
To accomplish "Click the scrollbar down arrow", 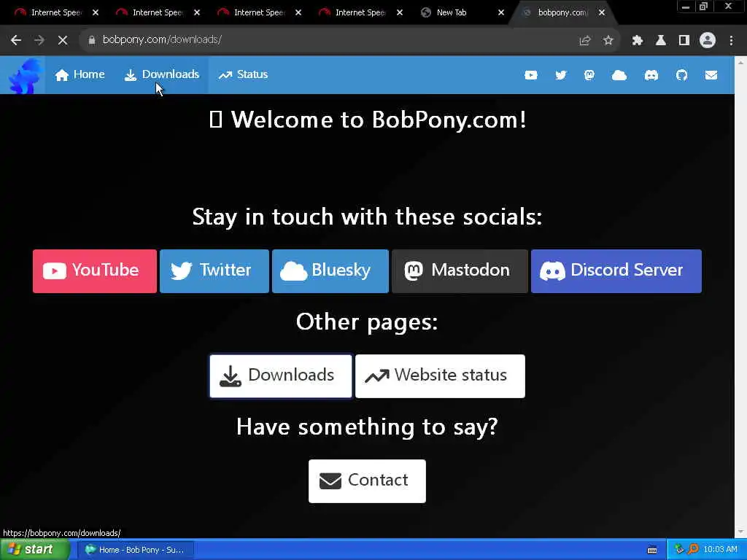I will 740,532.
